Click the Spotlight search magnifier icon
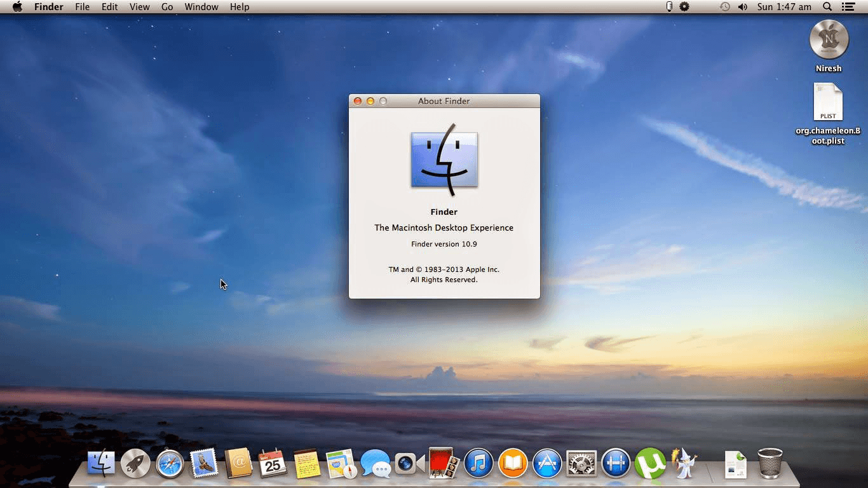 (x=827, y=7)
